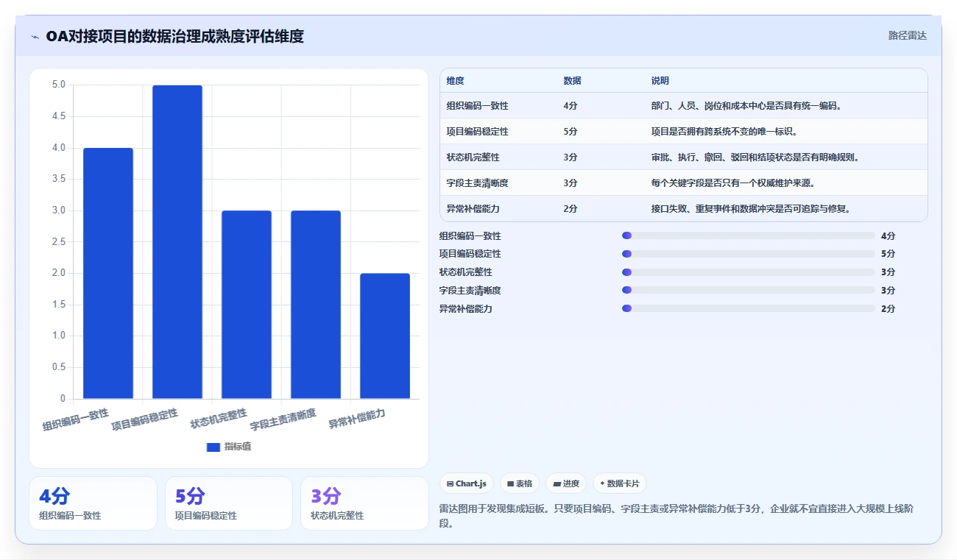
Task: Click the 维度 column header
Action: pos(456,81)
